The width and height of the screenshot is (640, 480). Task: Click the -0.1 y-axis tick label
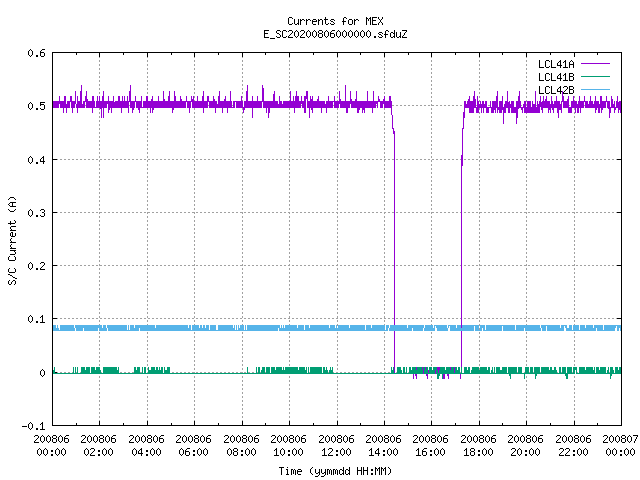[33, 426]
